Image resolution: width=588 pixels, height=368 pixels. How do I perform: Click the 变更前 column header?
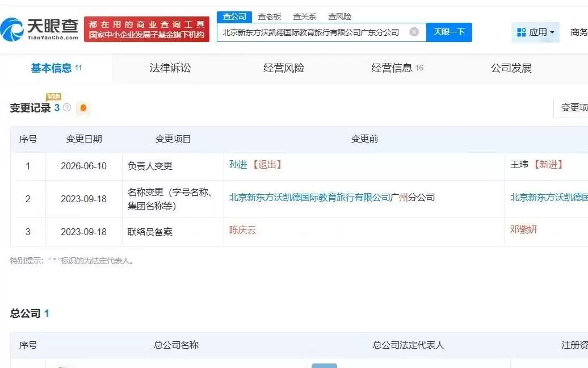tap(364, 139)
